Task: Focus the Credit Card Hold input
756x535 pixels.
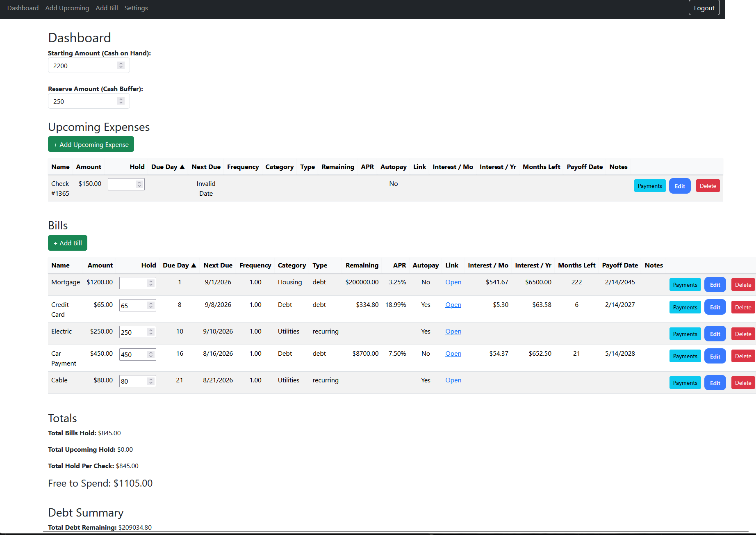Action: pyautogui.click(x=138, y=305)
